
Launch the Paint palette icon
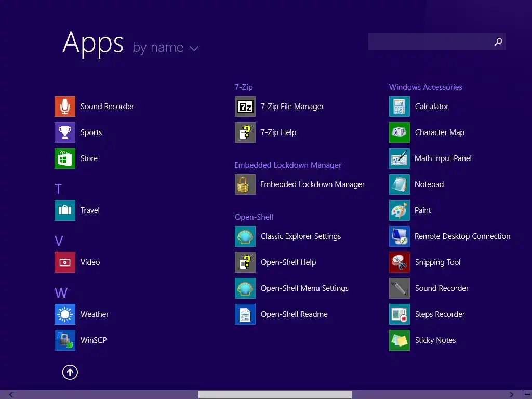tap(400, 210)
